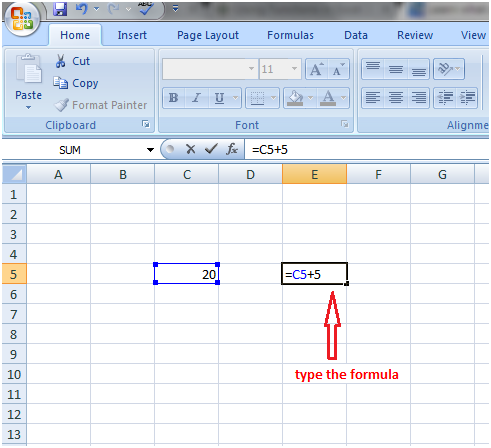
Task: Go to the Formulas tab
Action: pos(290,35)
